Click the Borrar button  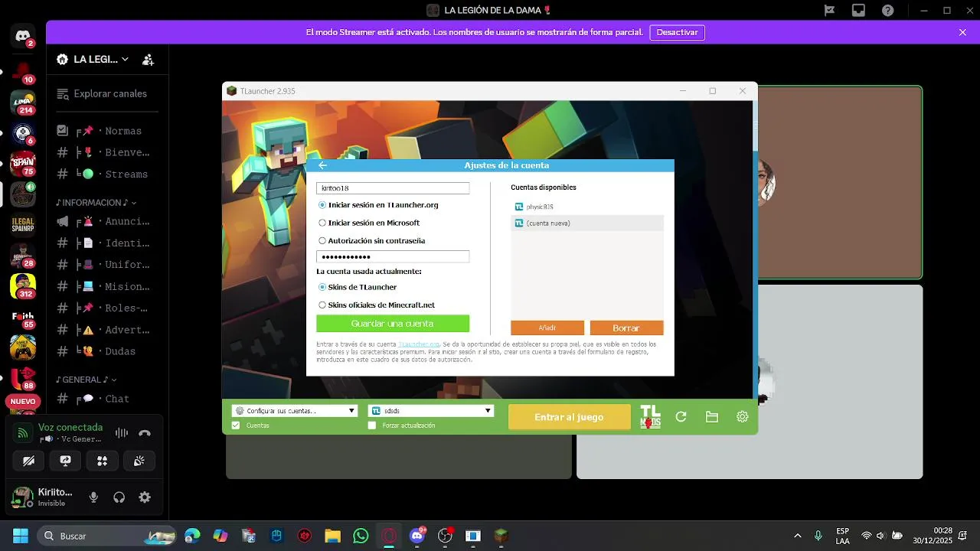tap(626, 328)
